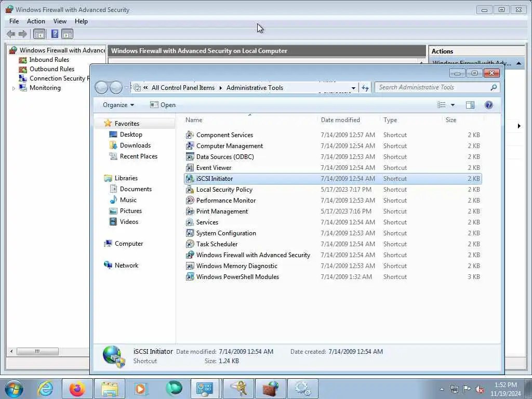Open Recent Places in navigation pane

click(138, 156)
